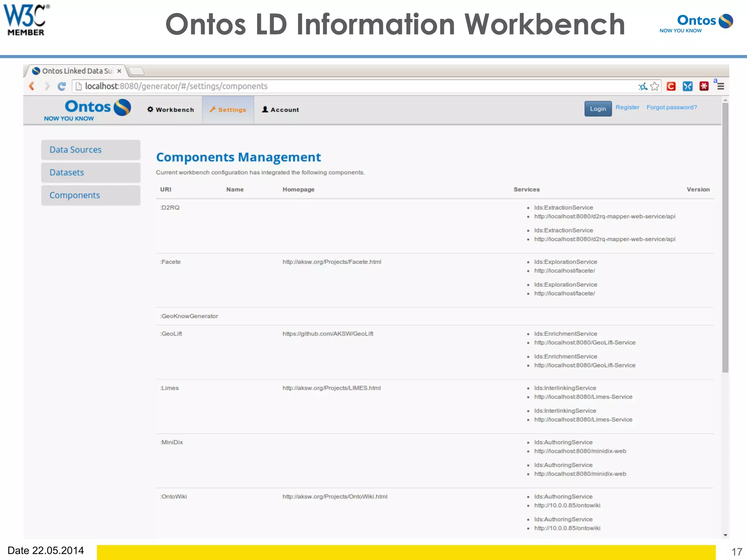Viewport: 747px width, 560px height.
Task: Open Components in sidebar
Action: (90, 195)
